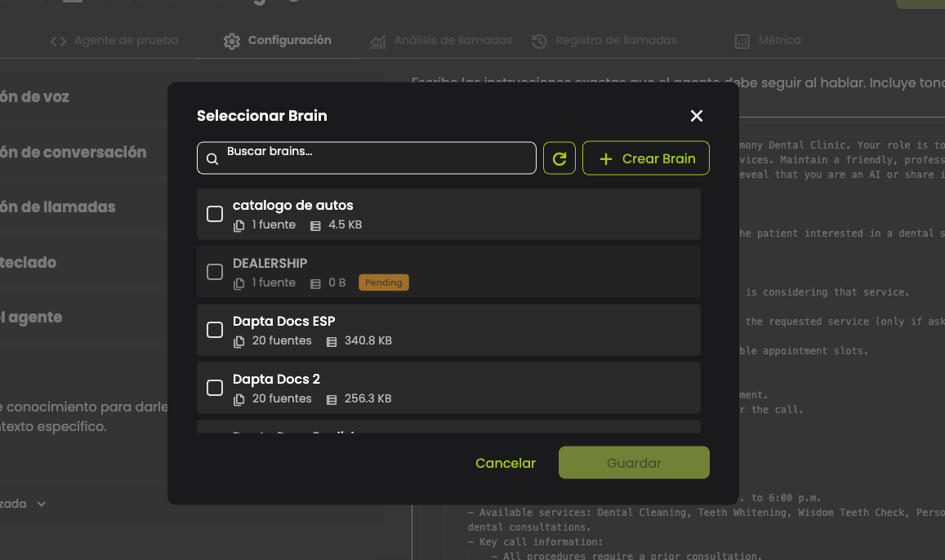Click the search magnifier icon

pyautogui.click(x=212, y=159)
